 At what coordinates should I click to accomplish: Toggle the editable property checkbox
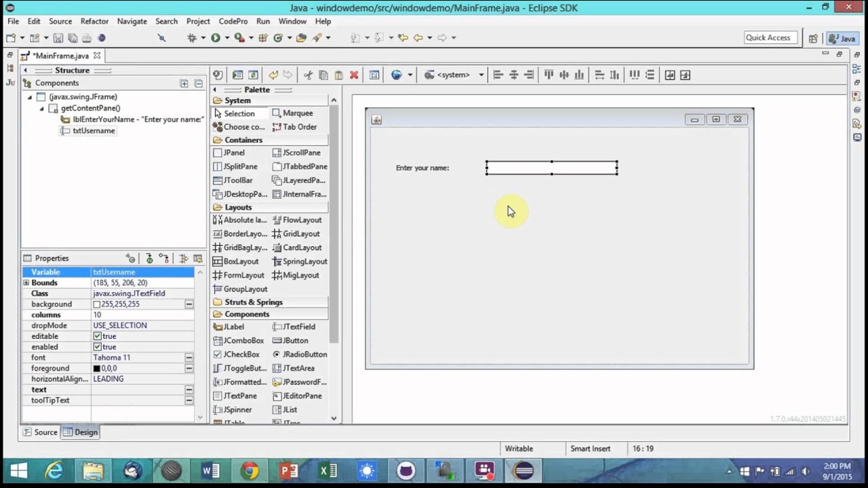tap(98, 336)
